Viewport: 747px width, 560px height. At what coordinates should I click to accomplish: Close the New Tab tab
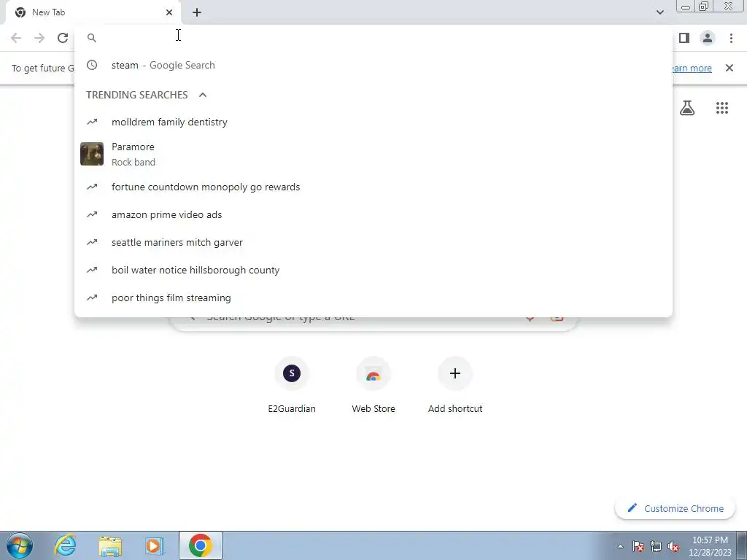(169, 12)
